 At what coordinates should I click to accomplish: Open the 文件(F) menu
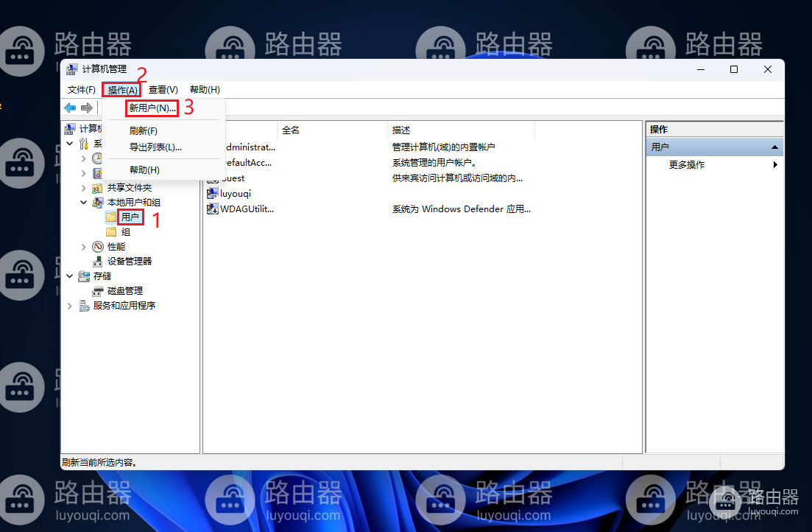[x=81, y=90]
